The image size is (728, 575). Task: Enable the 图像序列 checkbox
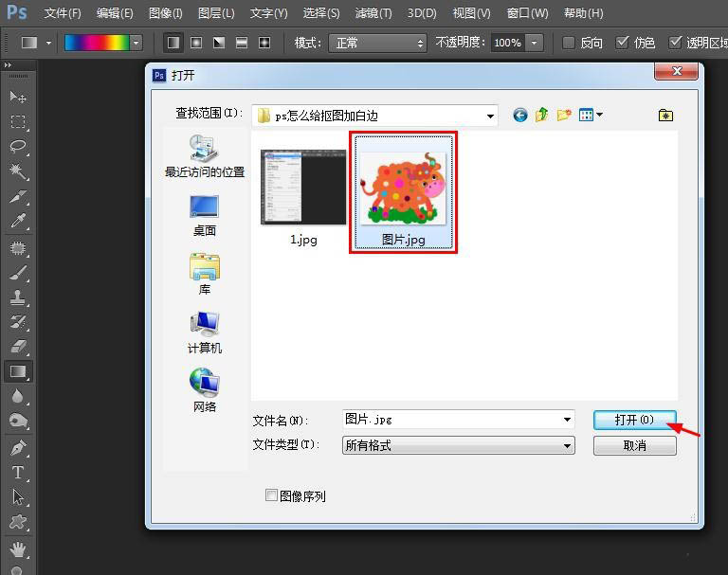point(272,495)
